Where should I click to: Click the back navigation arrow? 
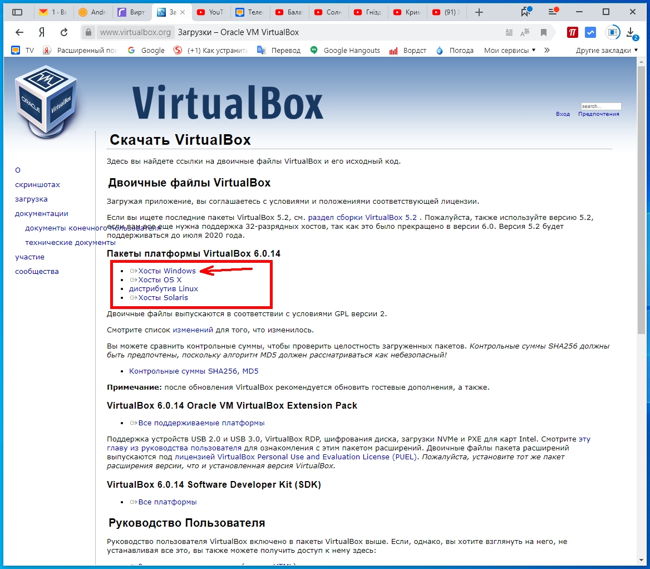(x=19, y=32)
